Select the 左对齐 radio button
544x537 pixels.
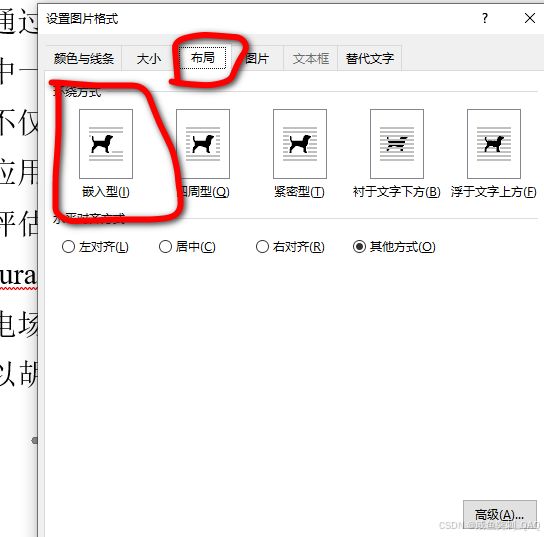pos(68,247)
